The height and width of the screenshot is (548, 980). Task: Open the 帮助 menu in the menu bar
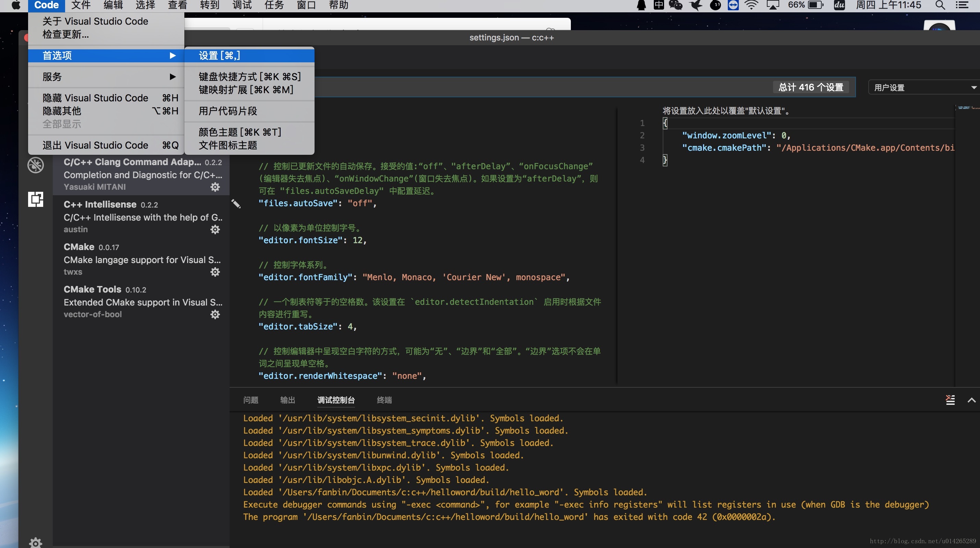(339, 5)
